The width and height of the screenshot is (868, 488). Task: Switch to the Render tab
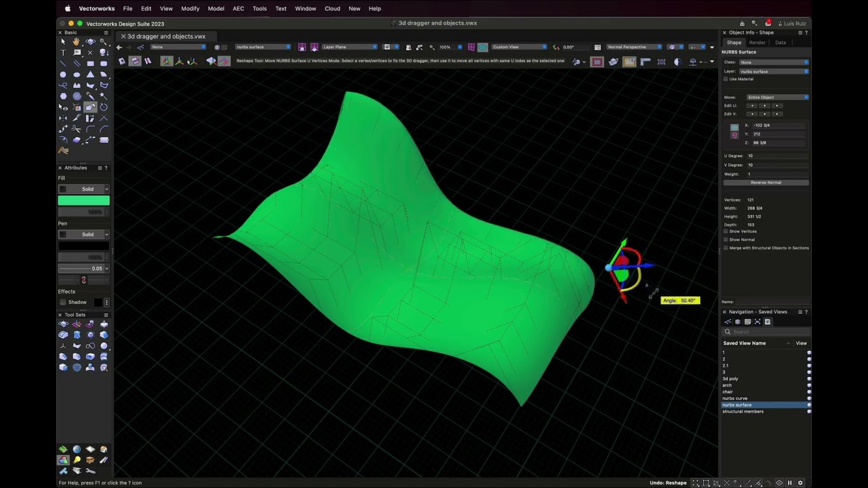coord(757,43)
